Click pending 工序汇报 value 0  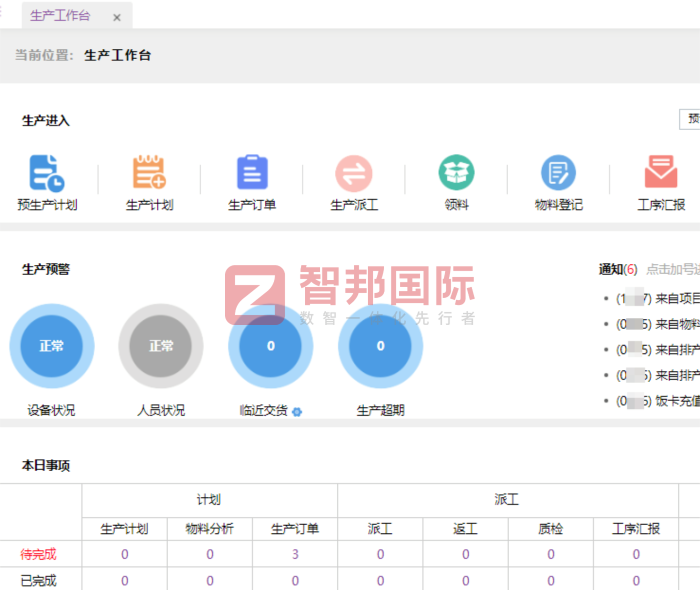pyautogui.click(x=636, y=554)
